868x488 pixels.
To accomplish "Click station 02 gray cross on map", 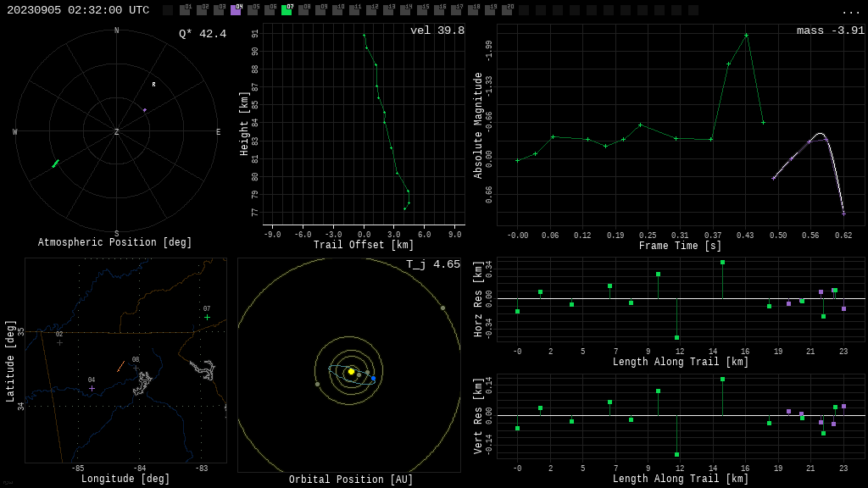I will (60, 342).
